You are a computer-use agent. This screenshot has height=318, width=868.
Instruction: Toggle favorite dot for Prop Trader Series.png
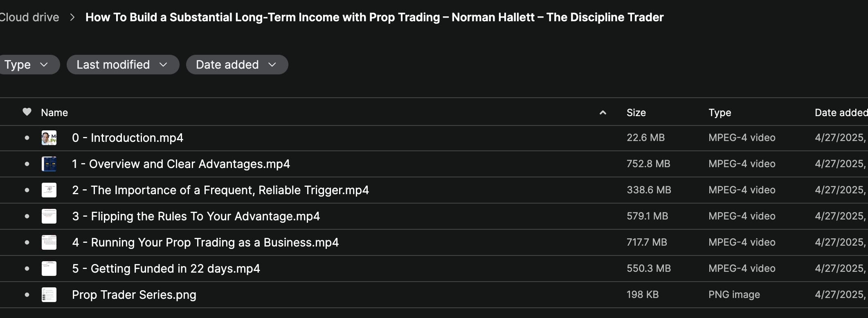pyautogui.click(x=27, y=295)
